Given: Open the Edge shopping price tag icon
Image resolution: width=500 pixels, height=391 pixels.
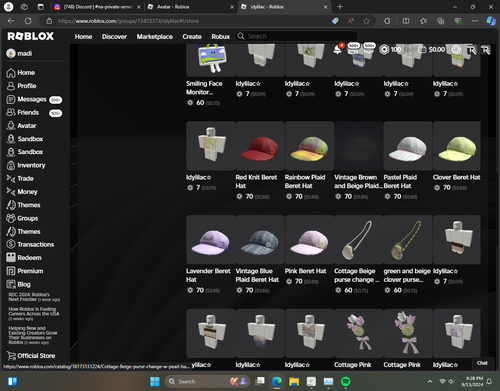Looking at the screenshot, I should pyautogui.click(x=335, y=21).
